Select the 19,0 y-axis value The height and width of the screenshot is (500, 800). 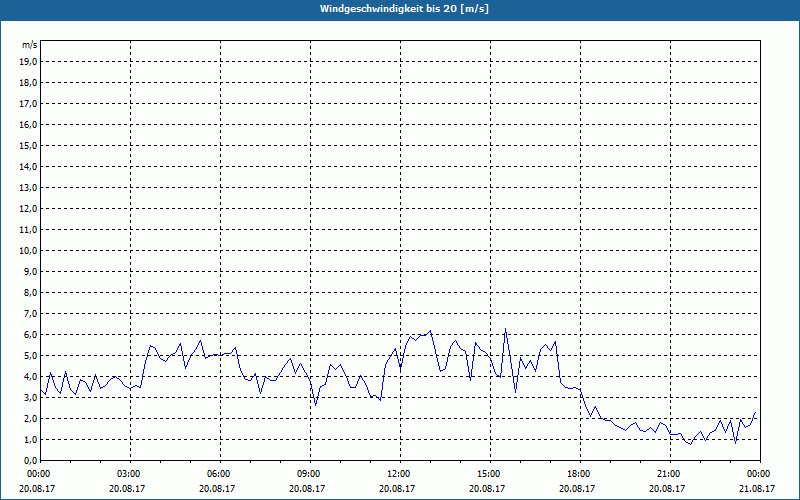[28, 62]
